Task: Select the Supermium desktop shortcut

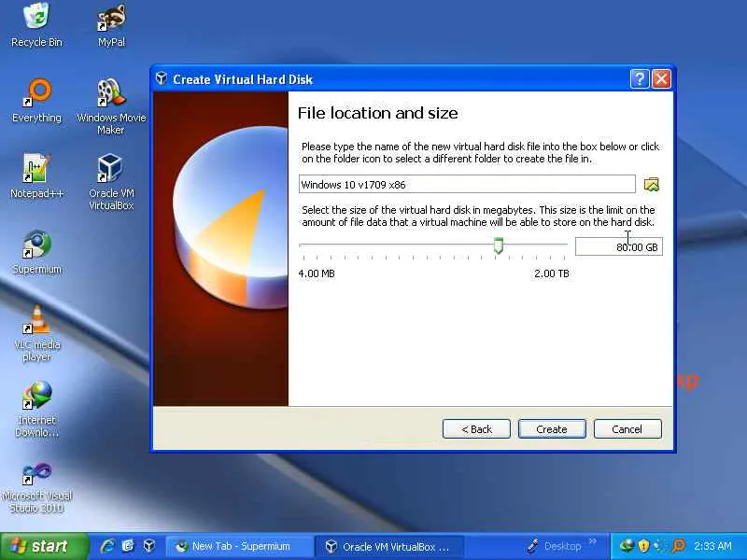Action: coord(36,252)
